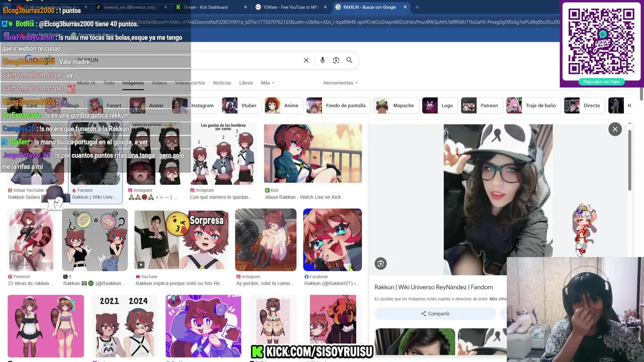
Task: Open new browser tab with plus icon
Action: click(417, 7)
